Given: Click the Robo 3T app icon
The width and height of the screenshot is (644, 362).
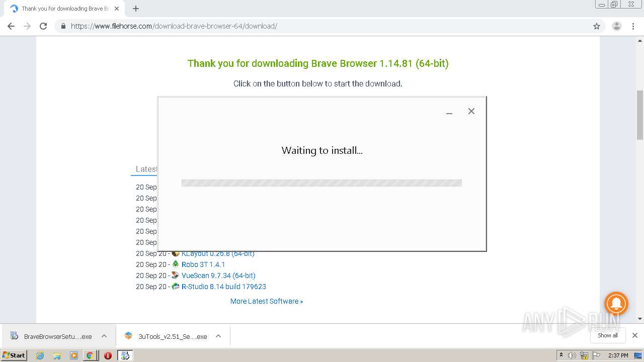Looking at the screenshot, I should click(x=176, y=264).
